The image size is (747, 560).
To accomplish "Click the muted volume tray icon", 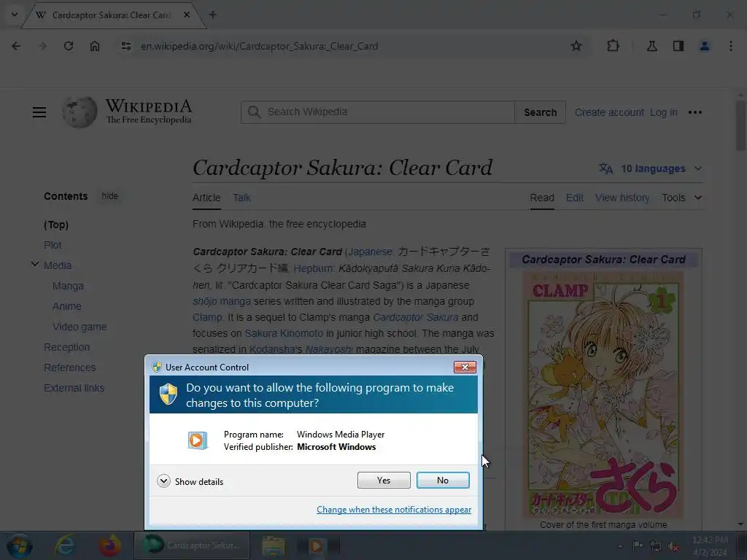I will pyautogui.click(x=673, y=547).
